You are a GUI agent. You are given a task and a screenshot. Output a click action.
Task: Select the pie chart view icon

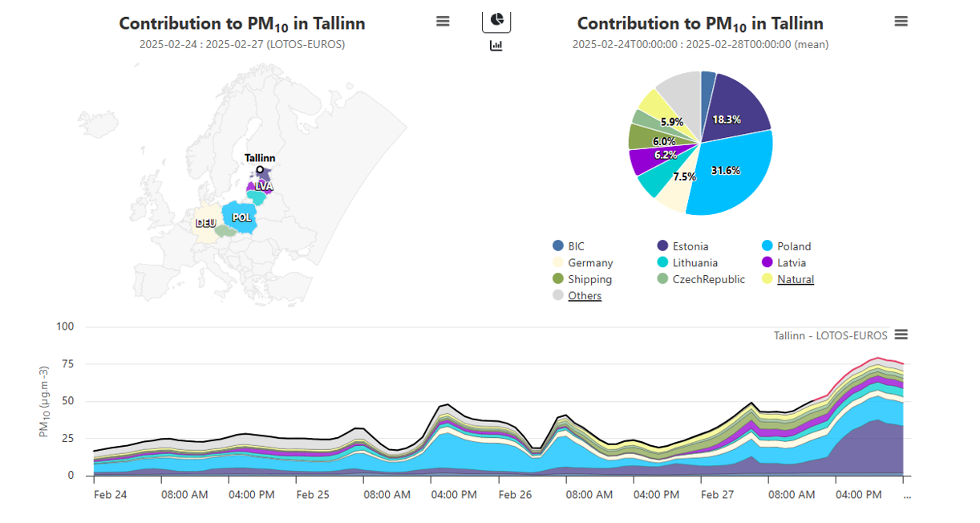[496, 19]
